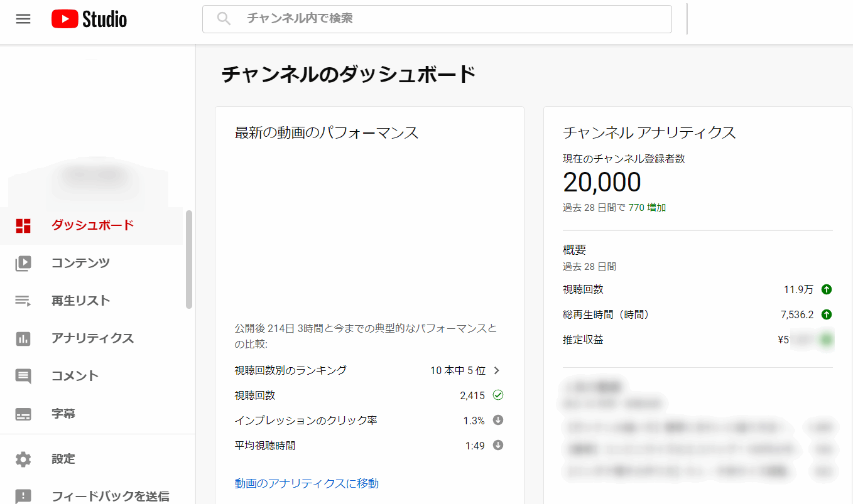Click the 再生リスト playlist icon
Viewport: 853px width, 504px height.
click(23, 301)
